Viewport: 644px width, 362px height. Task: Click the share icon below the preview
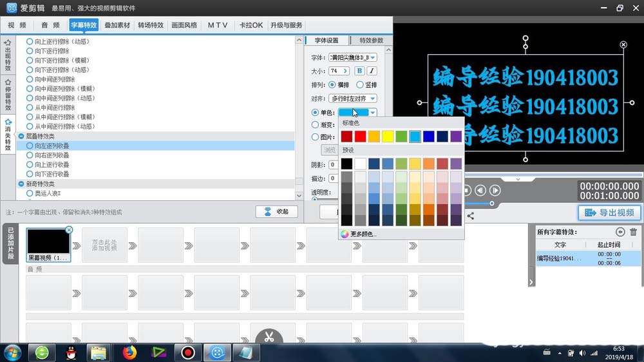[x=470, y=216]
